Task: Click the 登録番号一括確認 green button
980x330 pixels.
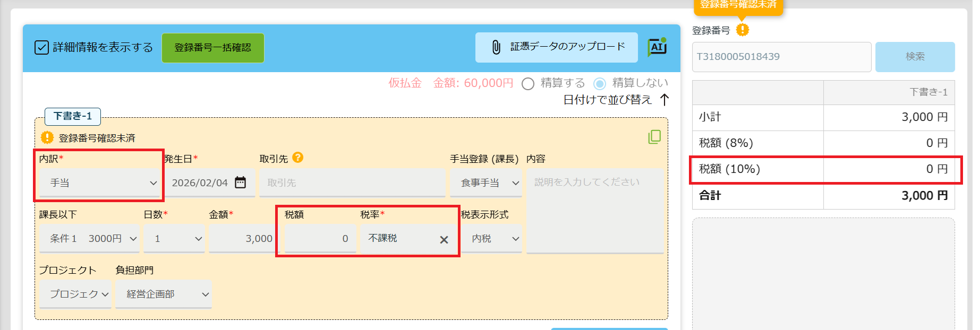Action: pos(212,48)
